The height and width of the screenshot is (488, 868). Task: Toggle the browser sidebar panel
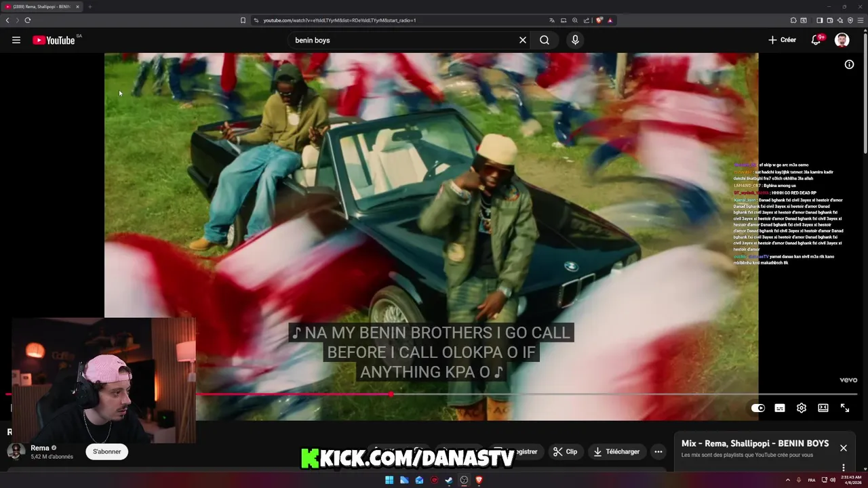(x=819, y=20)
